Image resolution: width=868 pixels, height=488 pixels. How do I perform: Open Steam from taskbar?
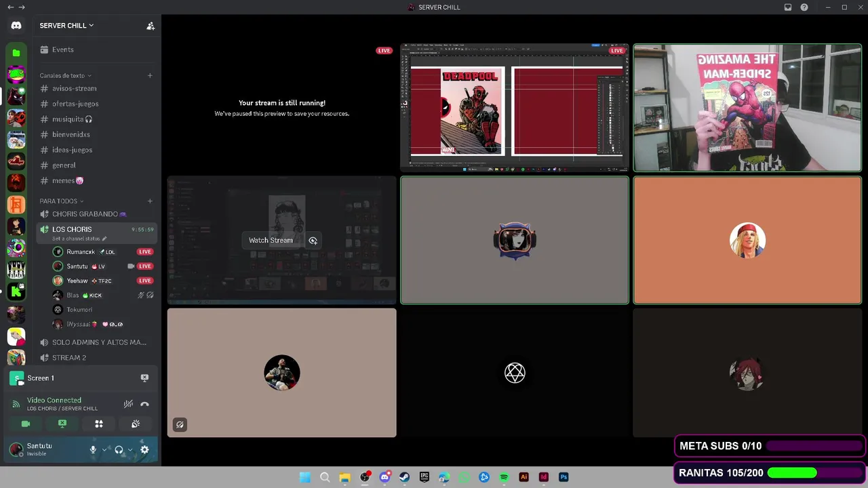tap(404, 477)
